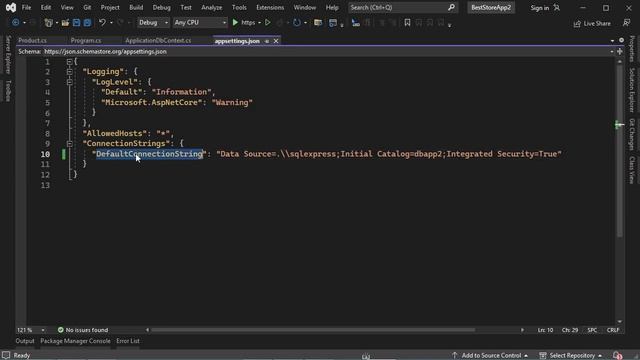Screen dimensions: 640x360
Task: Click the search magnifier icon
Action: point(451,7)
